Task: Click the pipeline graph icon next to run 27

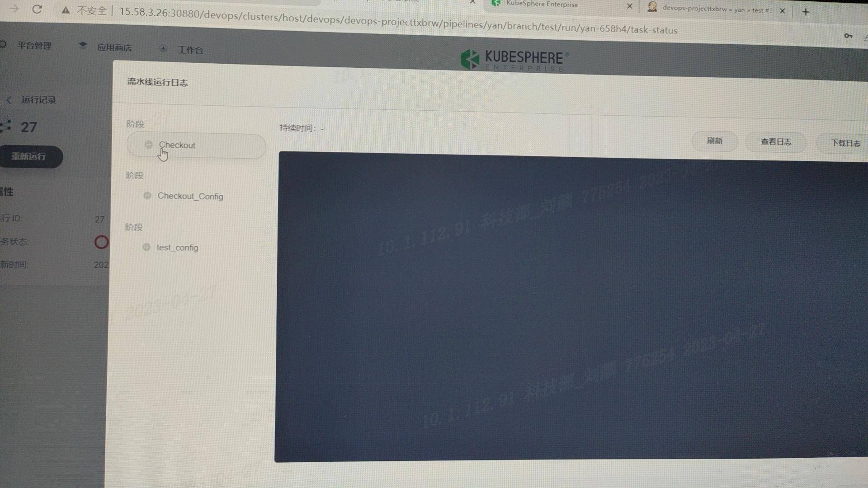Action: (6, 127)
